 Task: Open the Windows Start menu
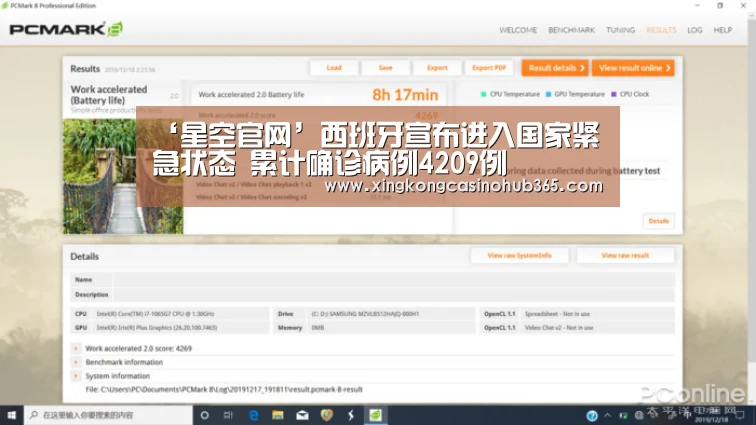pyautogui.click(x=12, y=415)
